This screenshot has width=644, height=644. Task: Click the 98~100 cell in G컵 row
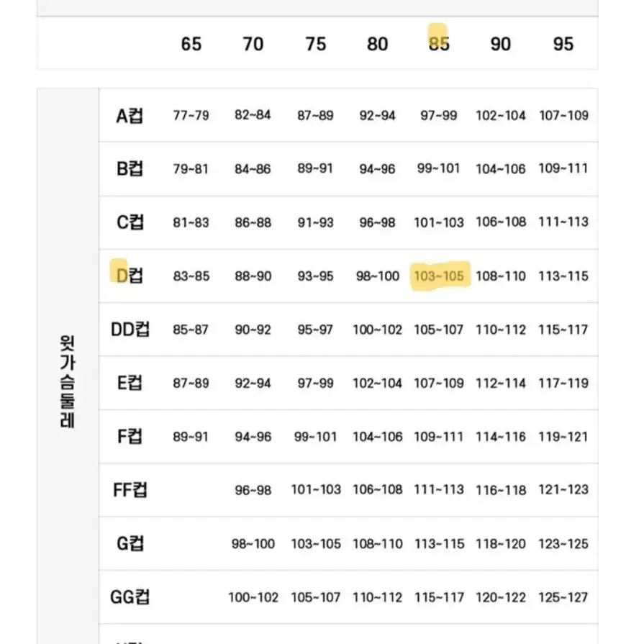(253, 544)
